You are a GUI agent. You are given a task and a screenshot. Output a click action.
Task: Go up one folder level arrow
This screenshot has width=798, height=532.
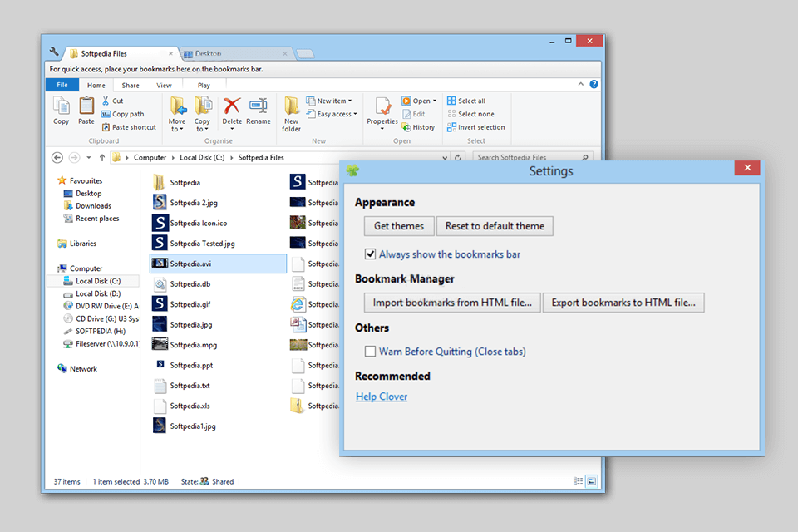(102, 158)
